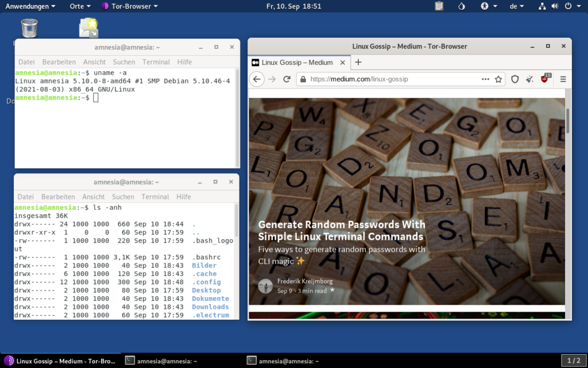Open Bearbeiten menu in lower terminal
This screenshot has height=368, width=588.
(x=58, y=197)
